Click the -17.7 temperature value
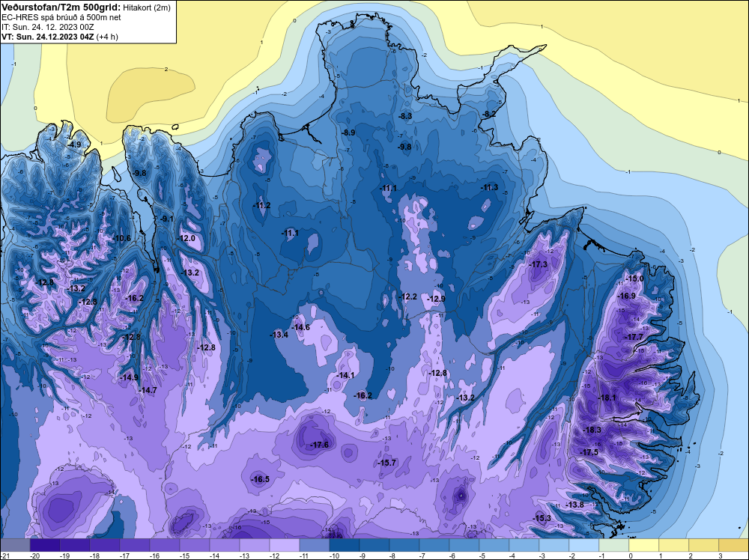This screenshot has width=749, height=560. [634, 337]
